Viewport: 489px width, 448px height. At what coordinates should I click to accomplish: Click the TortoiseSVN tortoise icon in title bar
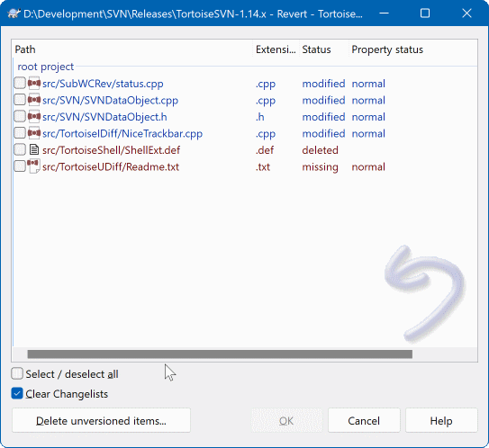[14, 13]
